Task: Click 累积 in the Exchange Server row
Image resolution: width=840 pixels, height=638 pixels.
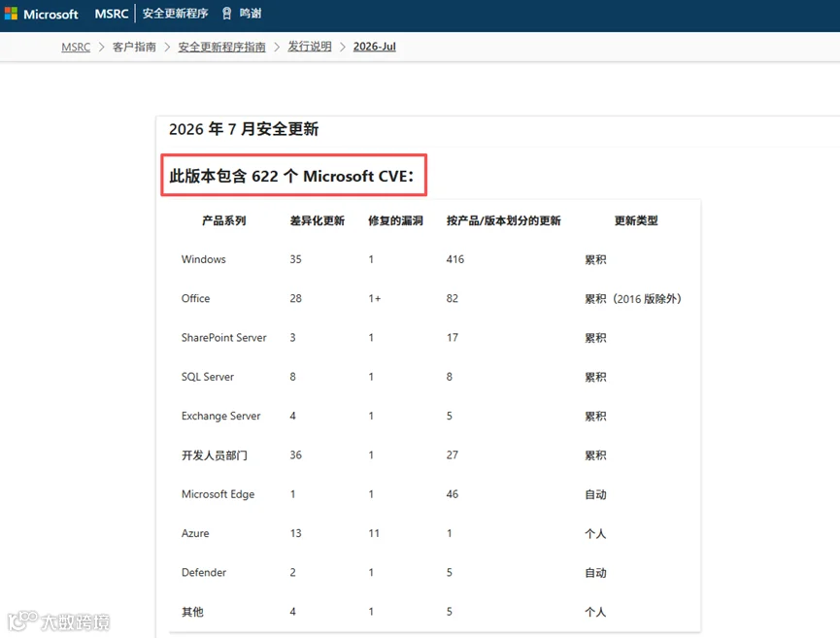Action: pyautogui.click(x=595, y=417)
